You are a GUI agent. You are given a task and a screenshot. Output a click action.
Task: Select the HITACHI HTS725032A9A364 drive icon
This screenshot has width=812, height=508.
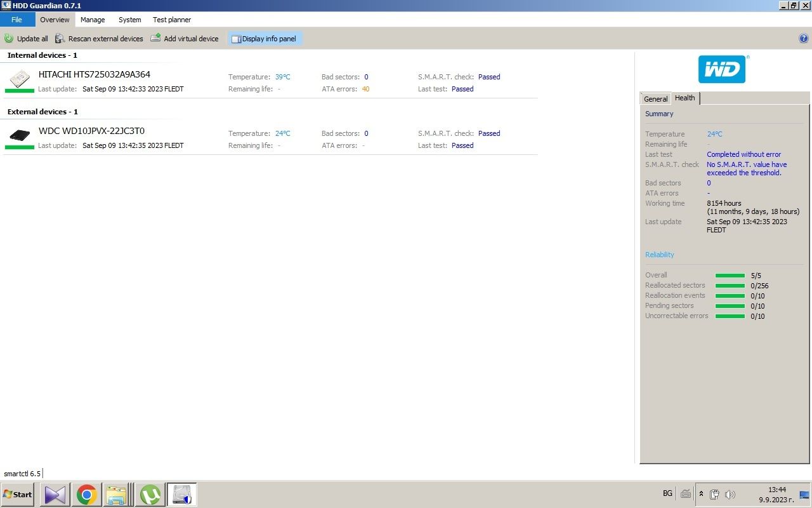(x=20, y=79)
